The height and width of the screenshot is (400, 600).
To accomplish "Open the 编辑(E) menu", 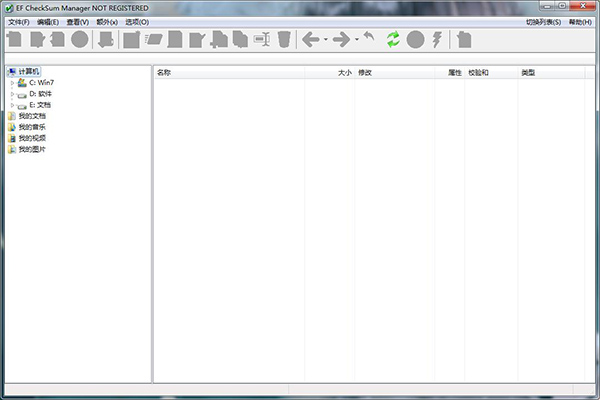I will tap(48, 22).
